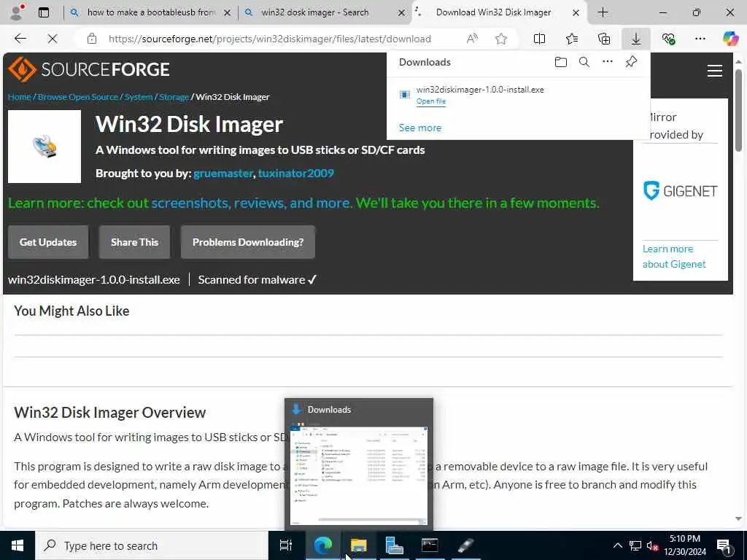This screenshot has width=747, height=560.
Task: Switch to Microsoft Edge on taskbar
Action: (322, 545)
